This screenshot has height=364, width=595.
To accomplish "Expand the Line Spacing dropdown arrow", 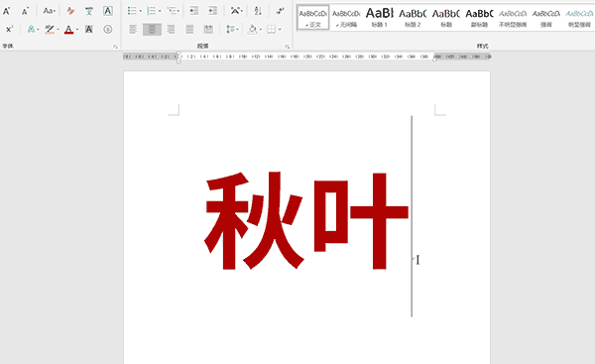I will 237,30.
